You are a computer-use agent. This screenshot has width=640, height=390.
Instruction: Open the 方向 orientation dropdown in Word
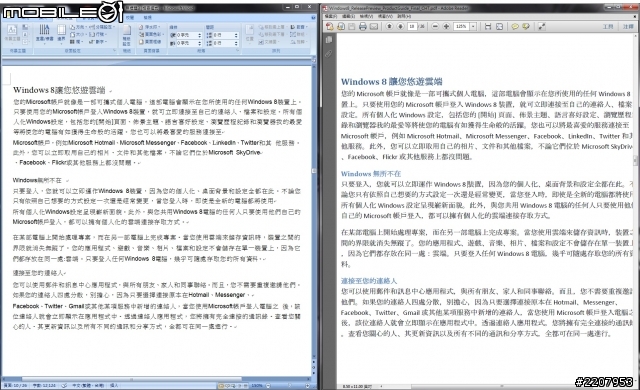[x=78, y=27]
